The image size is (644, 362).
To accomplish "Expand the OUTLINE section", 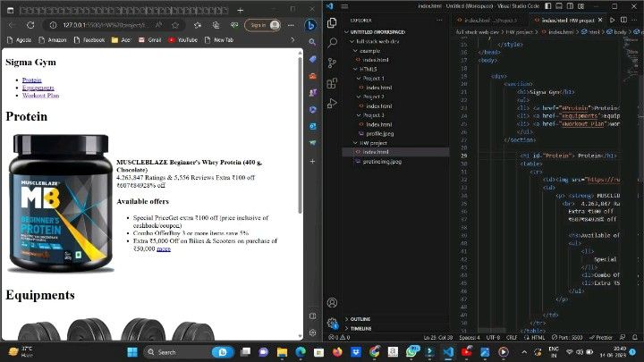I will 357,319.
